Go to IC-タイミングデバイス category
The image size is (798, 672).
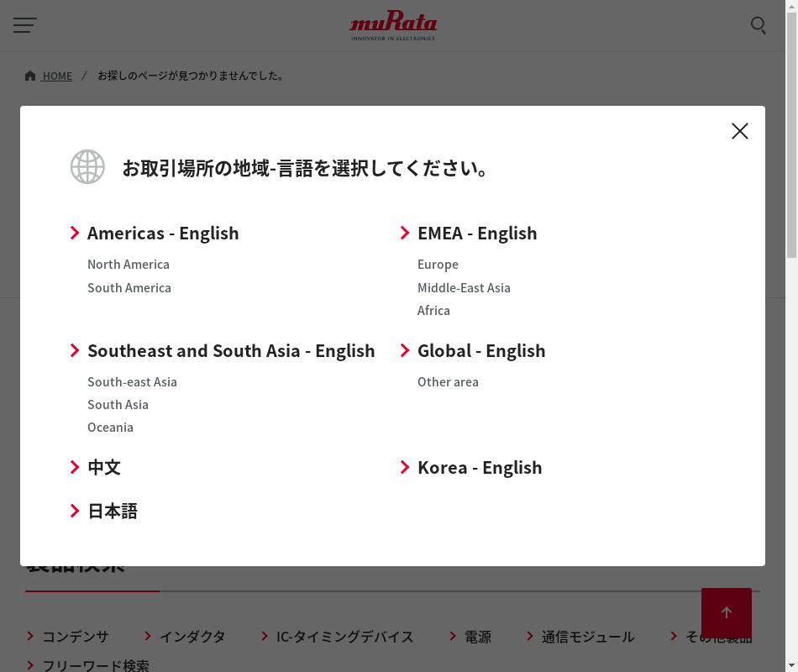click(344, 637)
